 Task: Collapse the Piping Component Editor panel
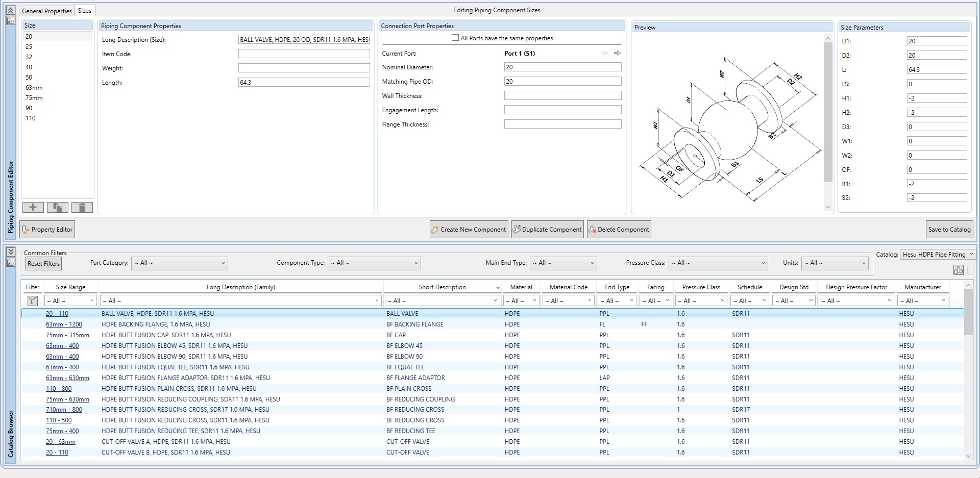point(10,10)
